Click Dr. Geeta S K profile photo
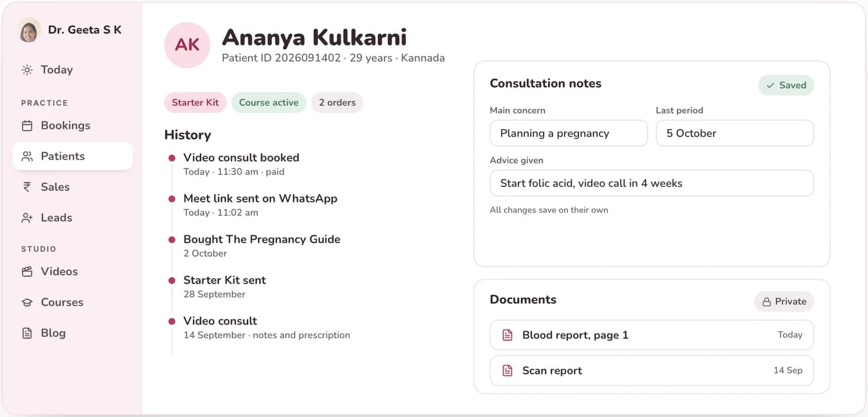The image size is (868, 417). (x=29, y=30)
